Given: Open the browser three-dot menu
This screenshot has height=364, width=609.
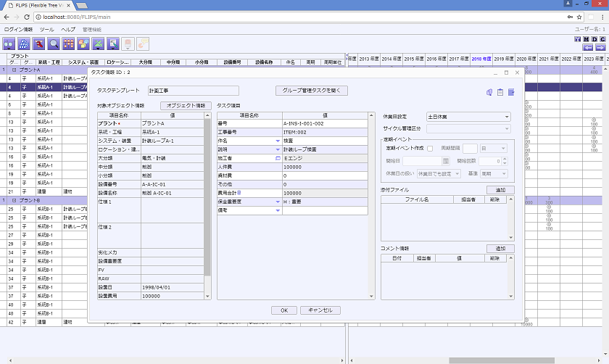Looking at the screenshot, I should 602,17.
